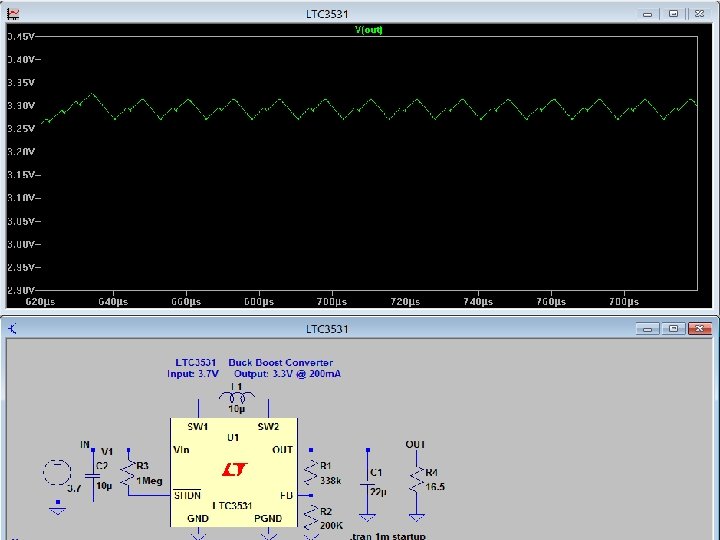The height and width of the screenshot is (540, 720).
Task: Click the 1Meg value of R3
Action: click(x=149, y=481)
